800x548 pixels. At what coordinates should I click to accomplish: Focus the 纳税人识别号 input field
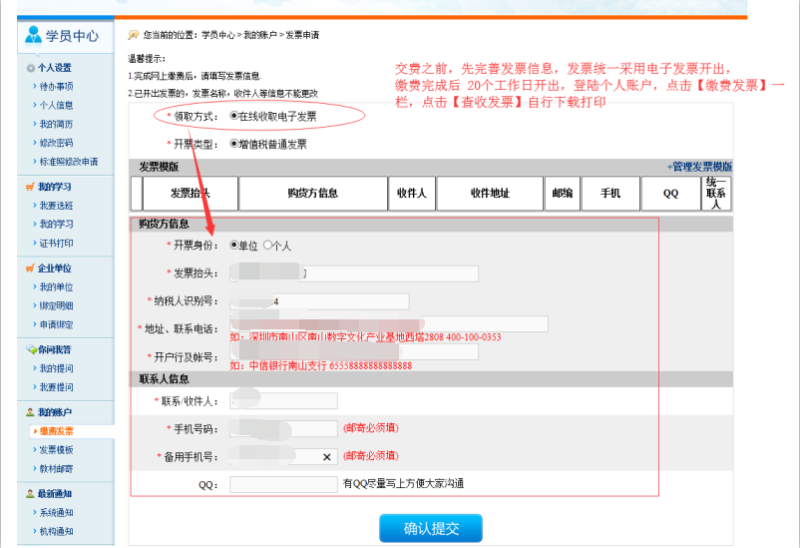pyautogui.click(x=318, y=301)
